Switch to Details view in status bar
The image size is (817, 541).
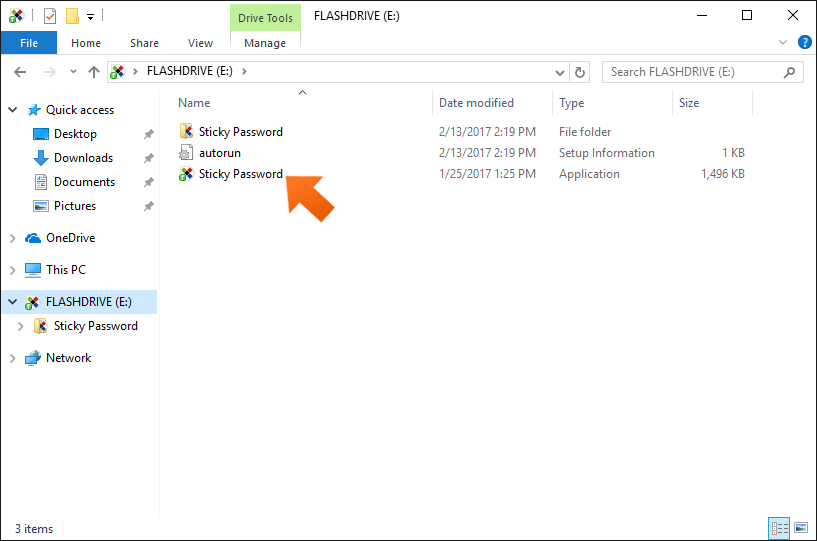[x=779, y=528]
